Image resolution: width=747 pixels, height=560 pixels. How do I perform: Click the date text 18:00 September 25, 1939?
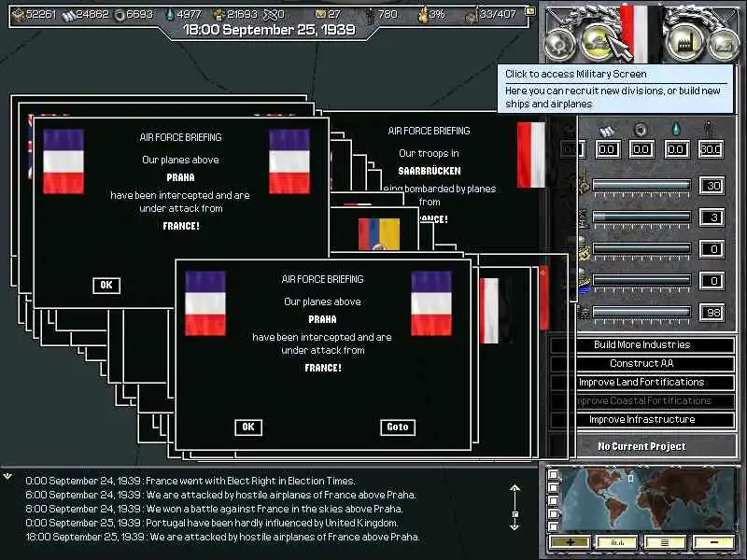[x=269, y=30]
